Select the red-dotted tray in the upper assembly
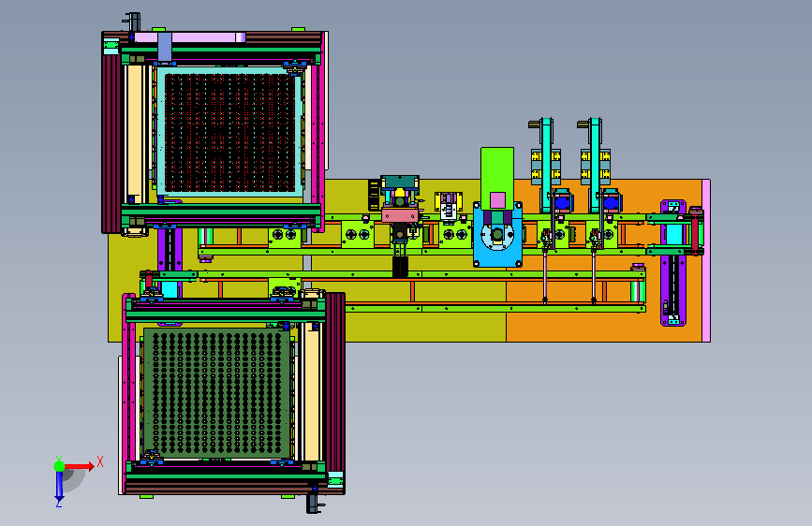The height and width of the screenshot is (526, 812). point(230,133)
